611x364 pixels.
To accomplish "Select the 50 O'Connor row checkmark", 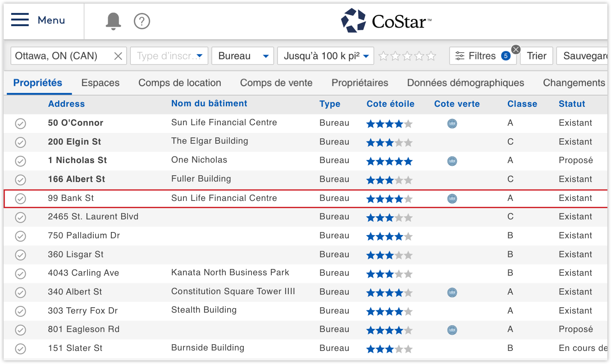I will pyautogui.click(x=20, y=123).
